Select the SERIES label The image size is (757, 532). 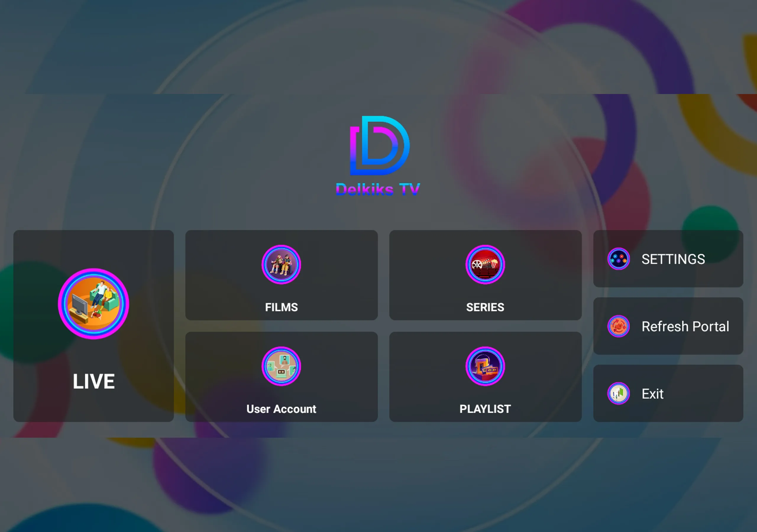485,308
